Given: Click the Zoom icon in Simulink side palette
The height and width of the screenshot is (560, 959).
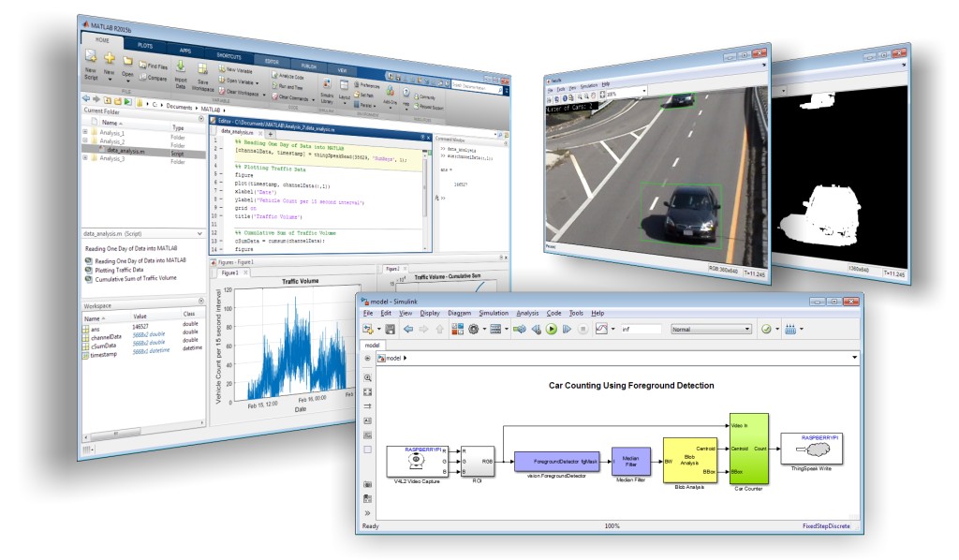Looking at the screenshot, I should click(367, 377).
